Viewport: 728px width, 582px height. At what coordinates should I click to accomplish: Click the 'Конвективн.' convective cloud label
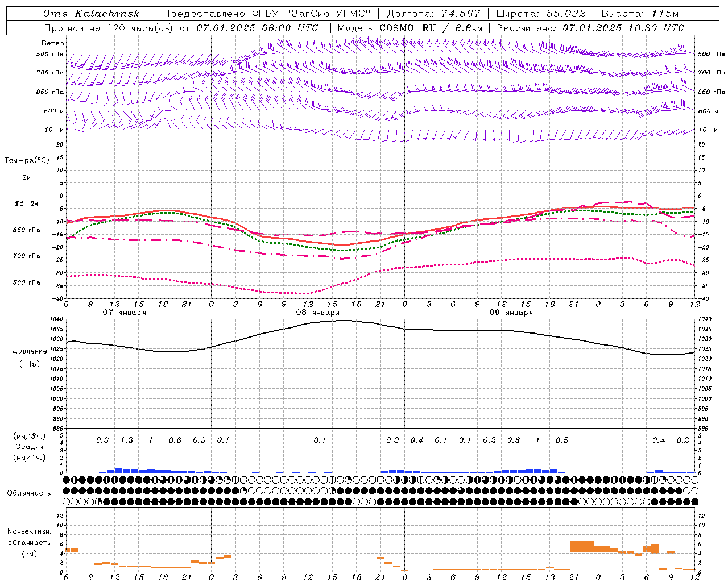[30, 531]
